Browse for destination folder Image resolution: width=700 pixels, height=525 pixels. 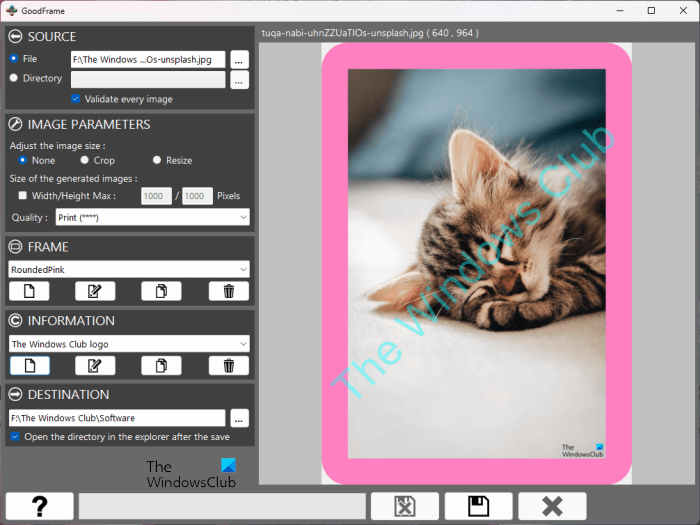(239, 418)
